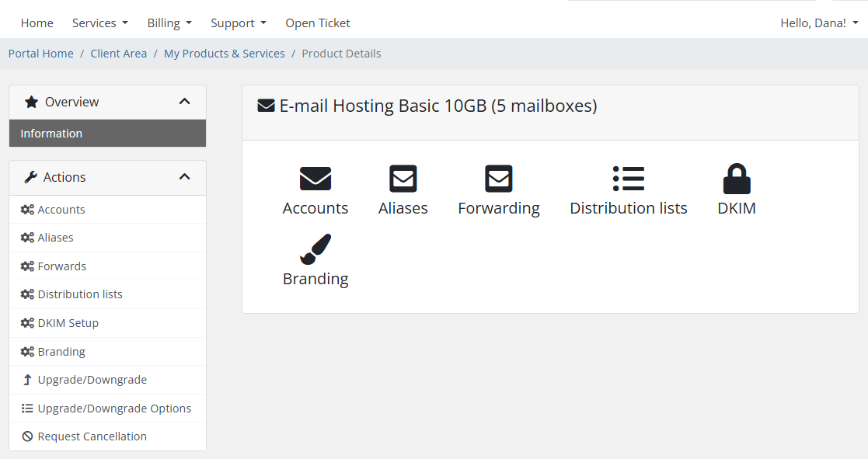Image resolution: width=868 pixels, height=459 pixels.
Task: Click the DKIM padlock icon
Action: coord(736,179)
